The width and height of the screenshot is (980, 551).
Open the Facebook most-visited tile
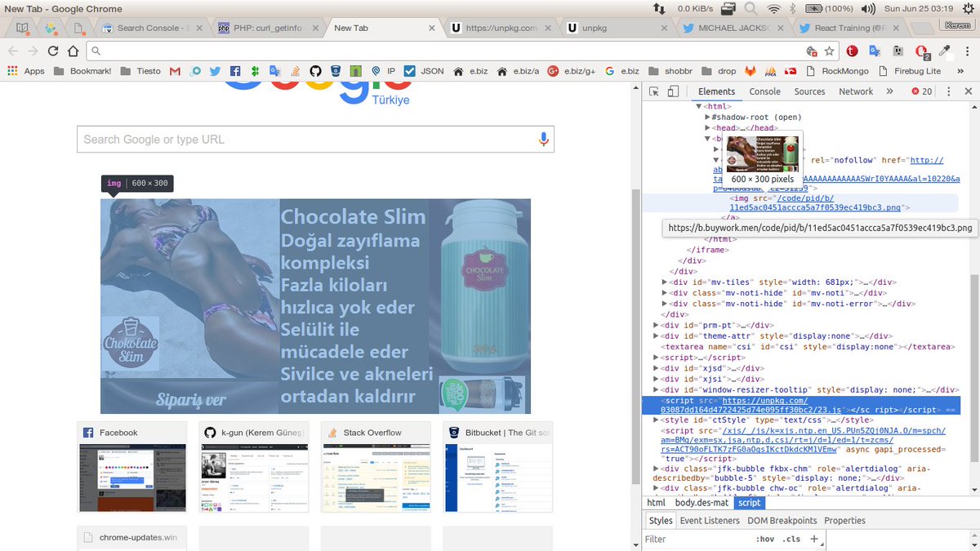132,467
